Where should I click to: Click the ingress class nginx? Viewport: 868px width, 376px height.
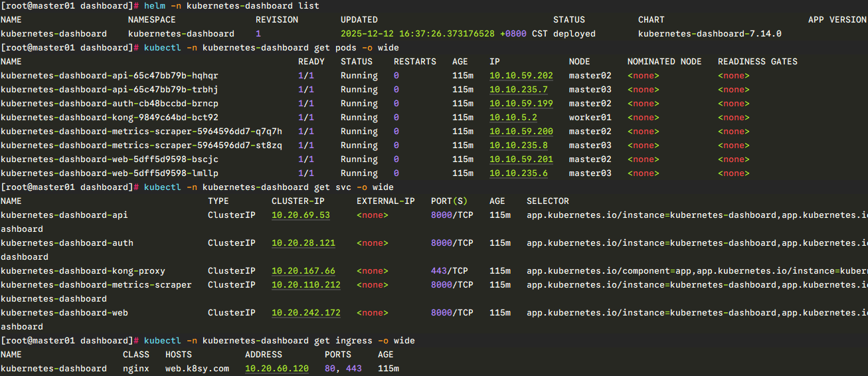tap(135, 369)
